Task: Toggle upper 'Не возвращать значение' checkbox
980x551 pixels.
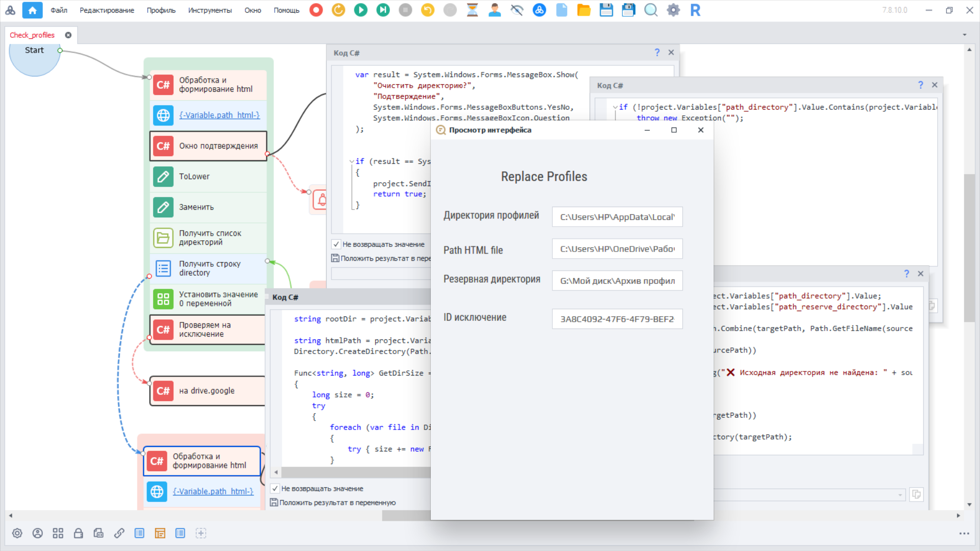Action: (336, 244)
